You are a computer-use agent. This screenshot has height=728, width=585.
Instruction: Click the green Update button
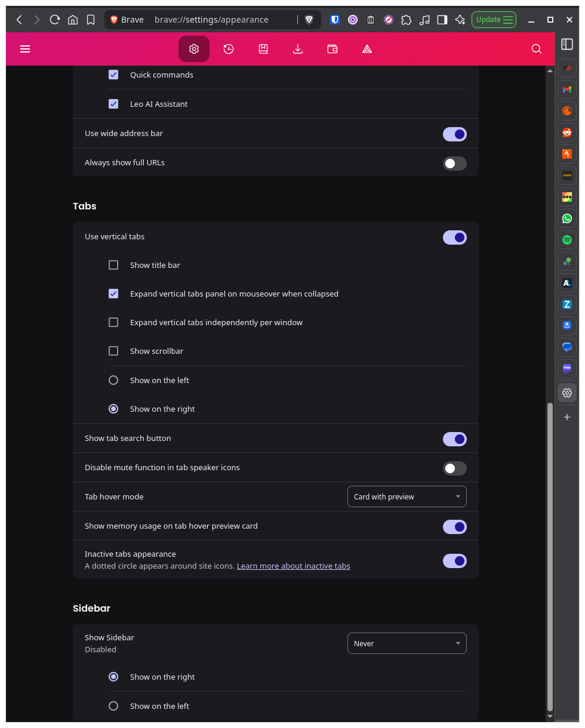[494, 20]
